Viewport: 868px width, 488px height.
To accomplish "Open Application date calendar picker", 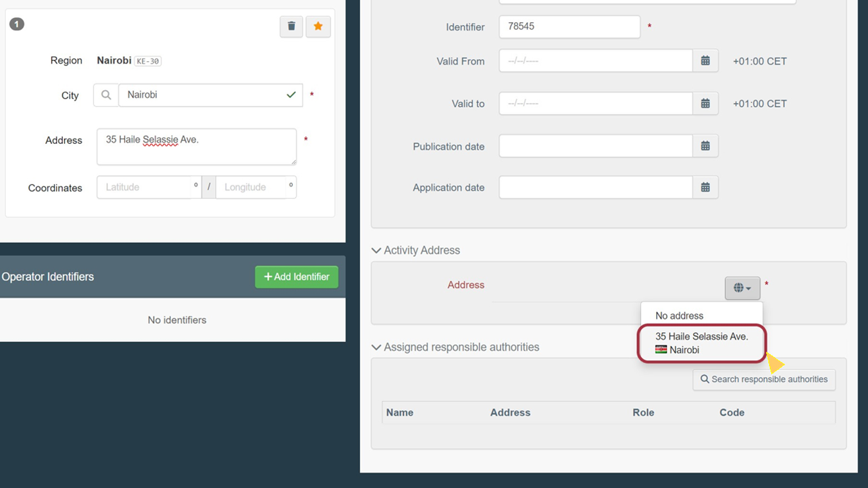I will pyautogui.click(x=705, y=187).
